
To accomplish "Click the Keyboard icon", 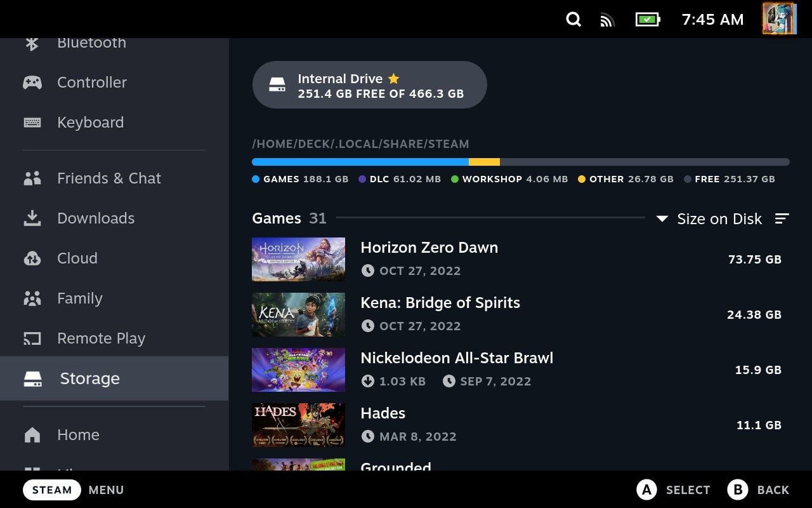I will pyautogui.click(x=32, y=123).
